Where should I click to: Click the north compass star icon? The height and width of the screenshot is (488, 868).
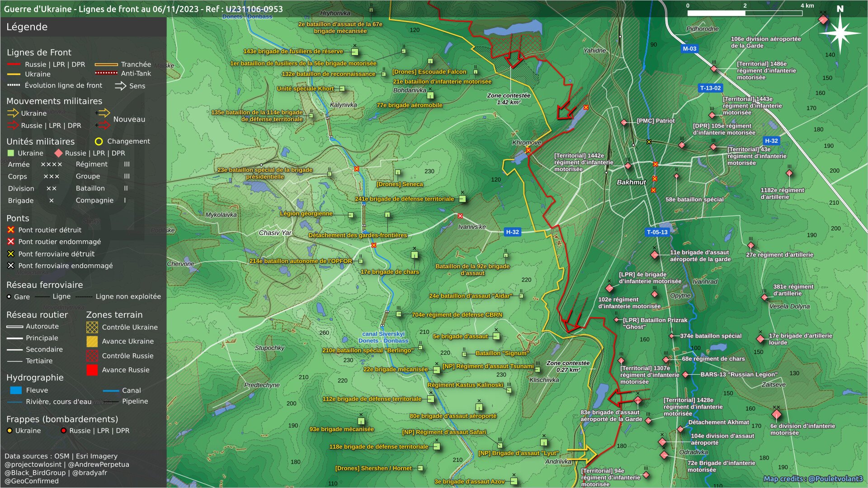coord(840,33)
